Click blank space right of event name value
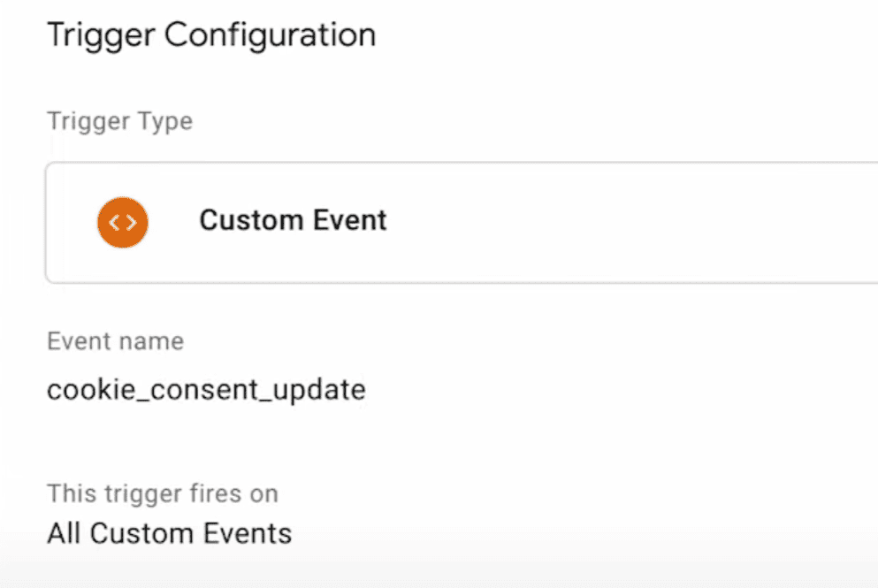Image resolution: width=878 pixels, height=588 pixels. pos(575,390)
